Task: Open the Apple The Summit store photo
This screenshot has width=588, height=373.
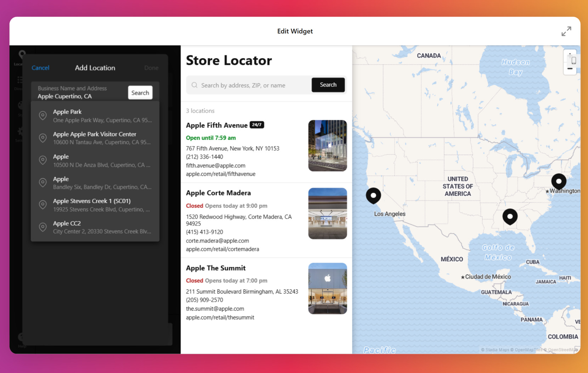Action: (327, 288)
